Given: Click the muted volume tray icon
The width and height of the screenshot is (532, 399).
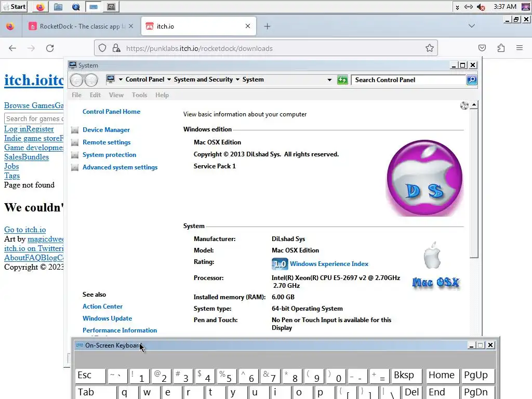Looking at the screenshot, I should [x=481, y=7].
